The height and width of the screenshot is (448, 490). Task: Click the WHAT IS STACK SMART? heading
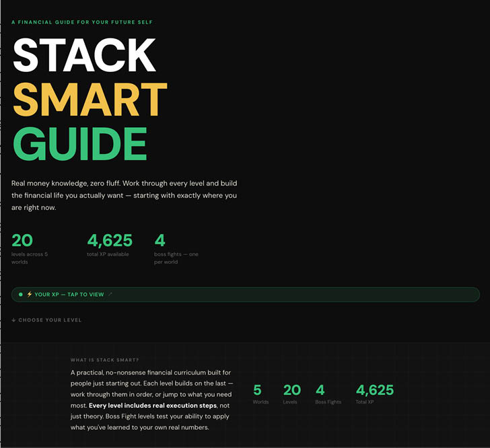105,360
